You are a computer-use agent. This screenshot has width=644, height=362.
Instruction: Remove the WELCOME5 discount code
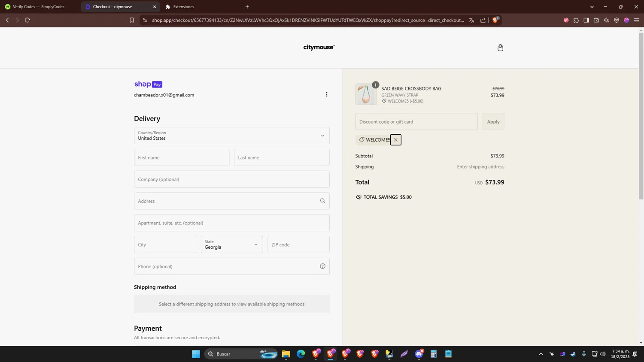pyautogui.click(x=396, y=140)
